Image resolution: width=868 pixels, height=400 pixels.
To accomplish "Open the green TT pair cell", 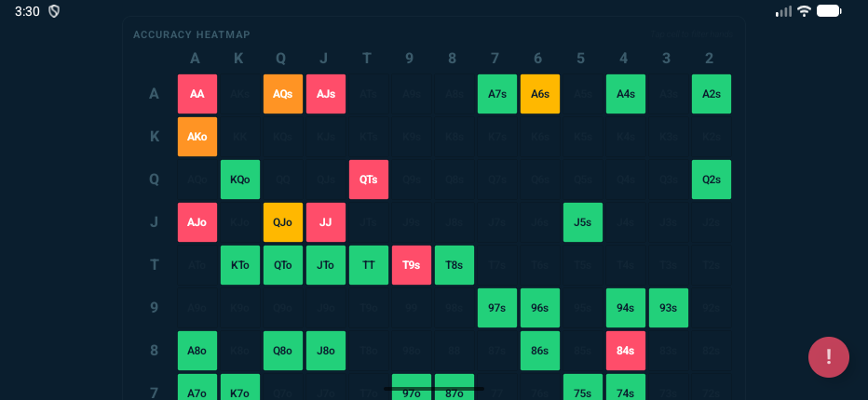I will (369, 265).
